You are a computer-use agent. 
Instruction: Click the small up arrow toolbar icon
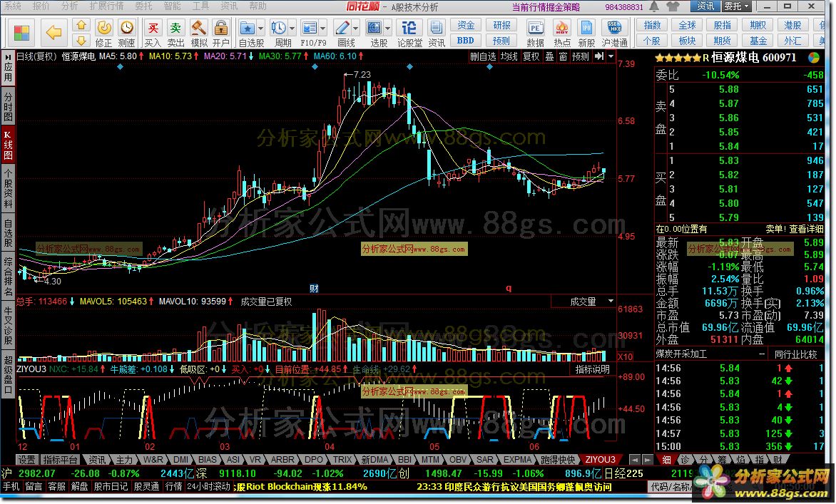[x=81, y=25]
